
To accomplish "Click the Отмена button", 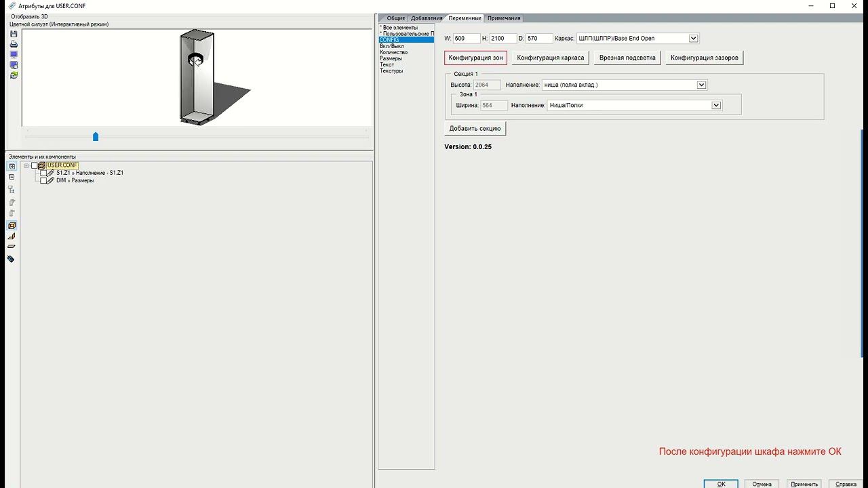I will tap(762, 484).
